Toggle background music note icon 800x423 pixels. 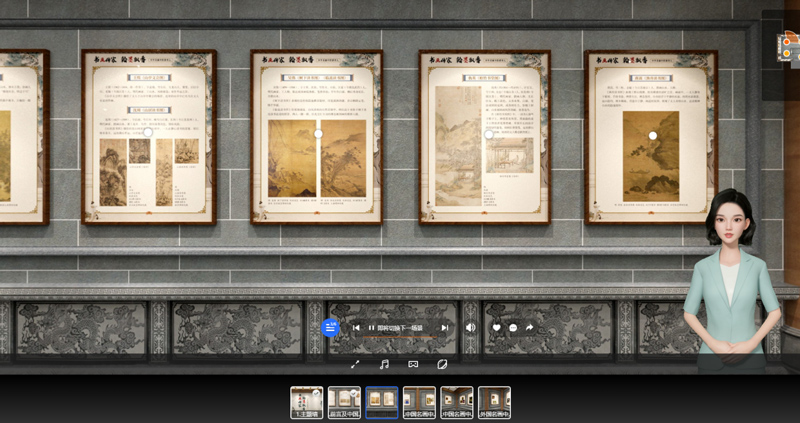384,364
